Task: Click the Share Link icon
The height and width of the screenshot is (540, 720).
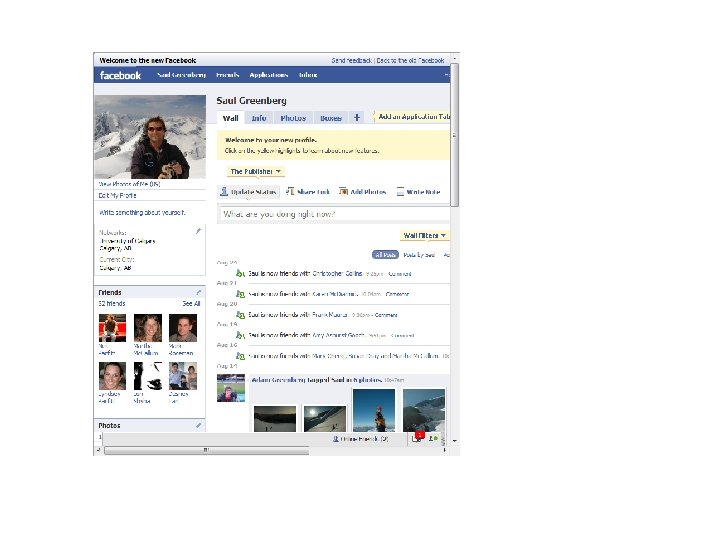Action: 290,191
